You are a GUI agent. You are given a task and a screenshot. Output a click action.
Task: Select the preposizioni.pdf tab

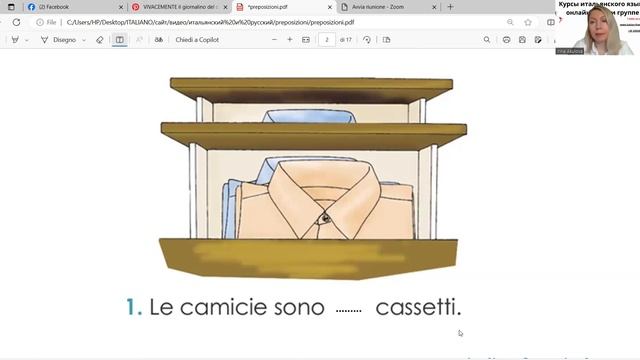284,7
